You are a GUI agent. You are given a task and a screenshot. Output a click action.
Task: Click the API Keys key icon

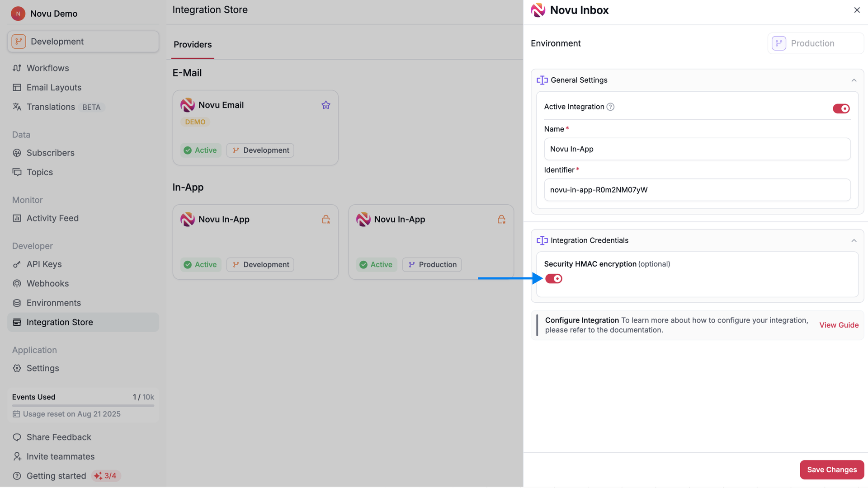(17, 264)
